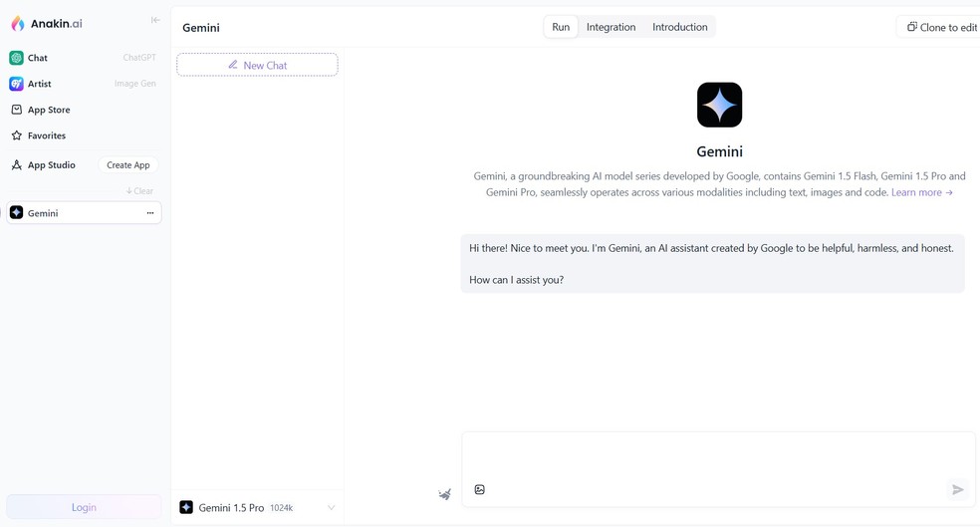Clear the recent apps list
The height and width of the screenshot is (527, 980).
pyautogui.click(x=139, y=190)
